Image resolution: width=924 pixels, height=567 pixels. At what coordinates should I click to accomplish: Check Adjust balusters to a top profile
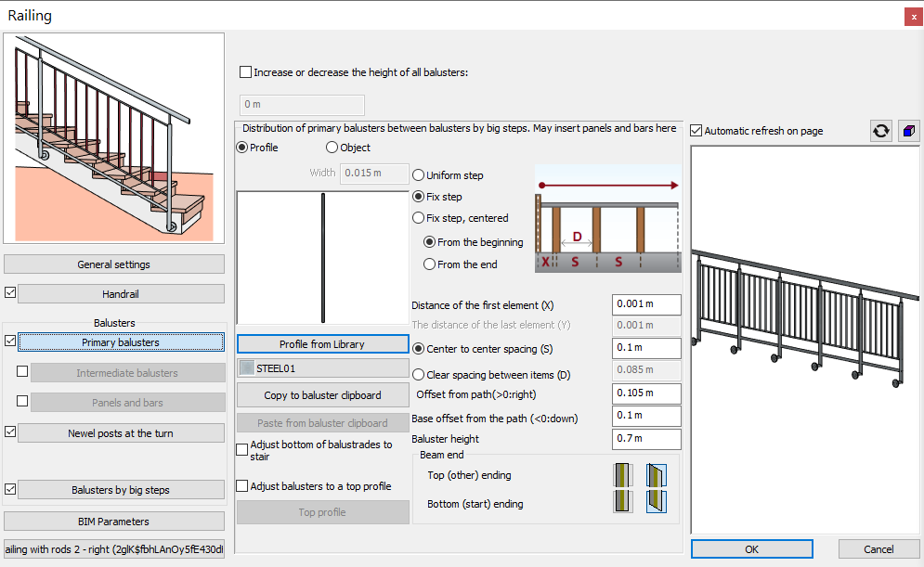(x=242, y=486)
